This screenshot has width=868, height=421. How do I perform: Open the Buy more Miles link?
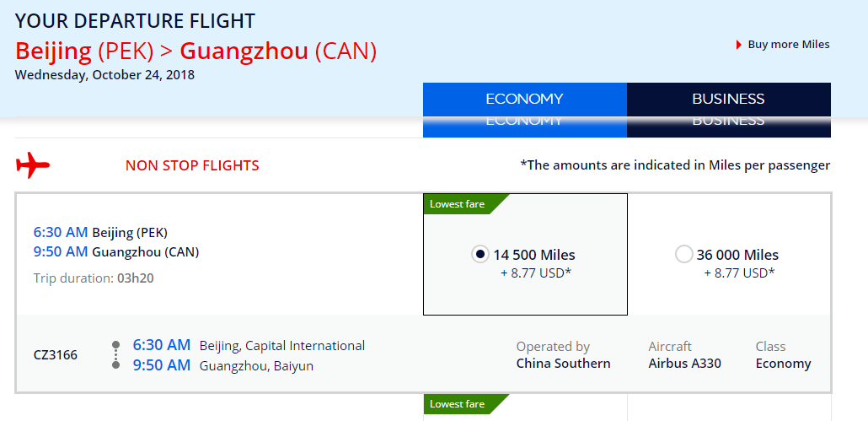[x=788, y=45]
